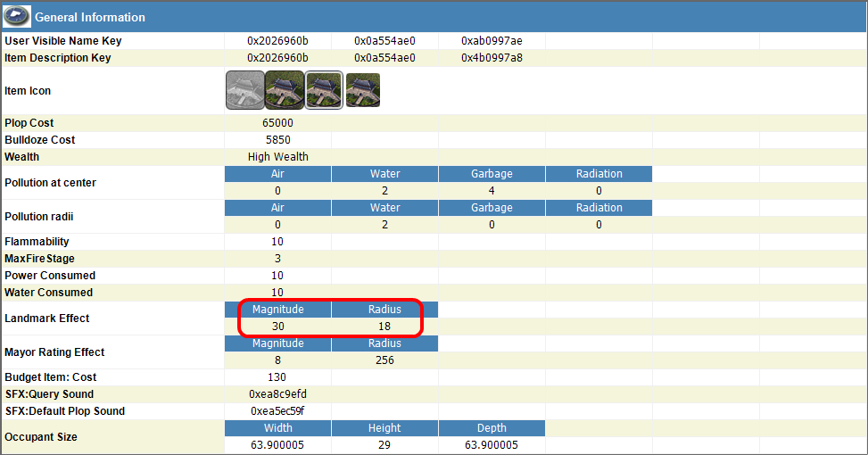Select value 0xab0997ae in name key row
The image size is (868, 455).
pos(492,41)
